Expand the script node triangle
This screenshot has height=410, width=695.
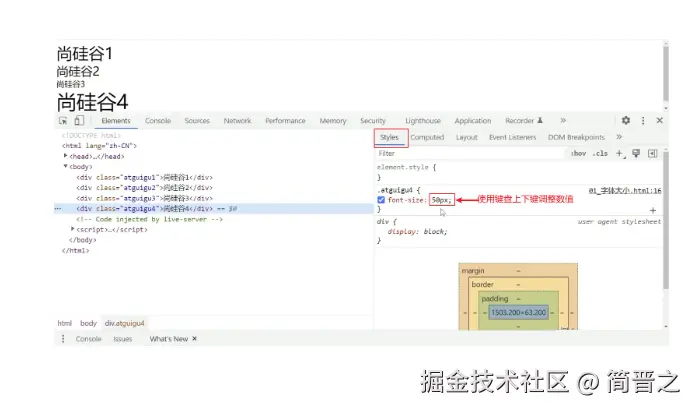point(73,229)
